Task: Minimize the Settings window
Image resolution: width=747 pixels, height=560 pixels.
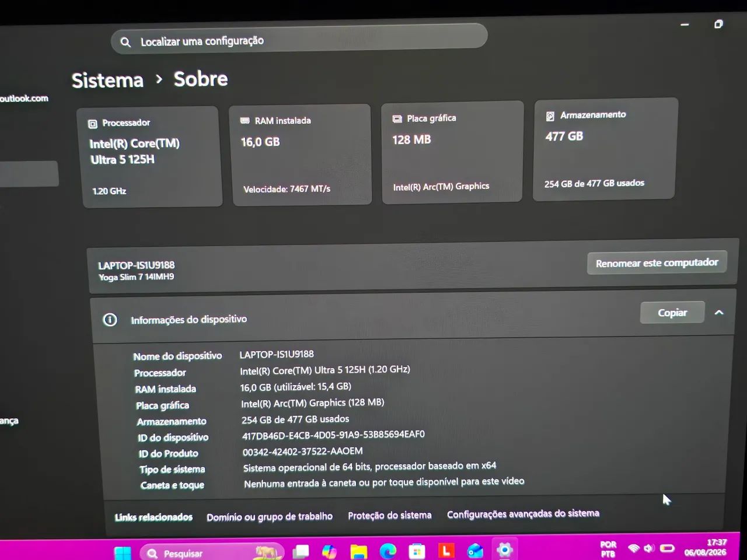Action: coord(685,24)
